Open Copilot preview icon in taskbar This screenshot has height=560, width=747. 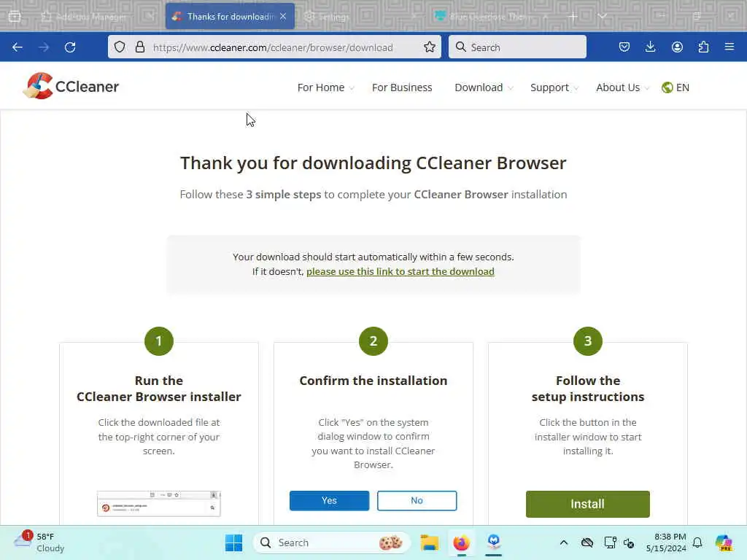724,542
